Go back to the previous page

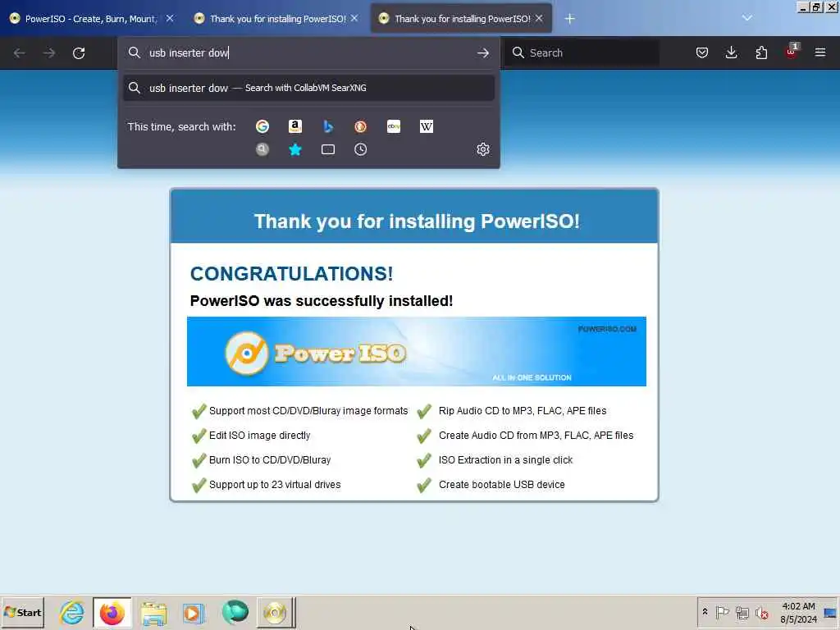point(20,53)
